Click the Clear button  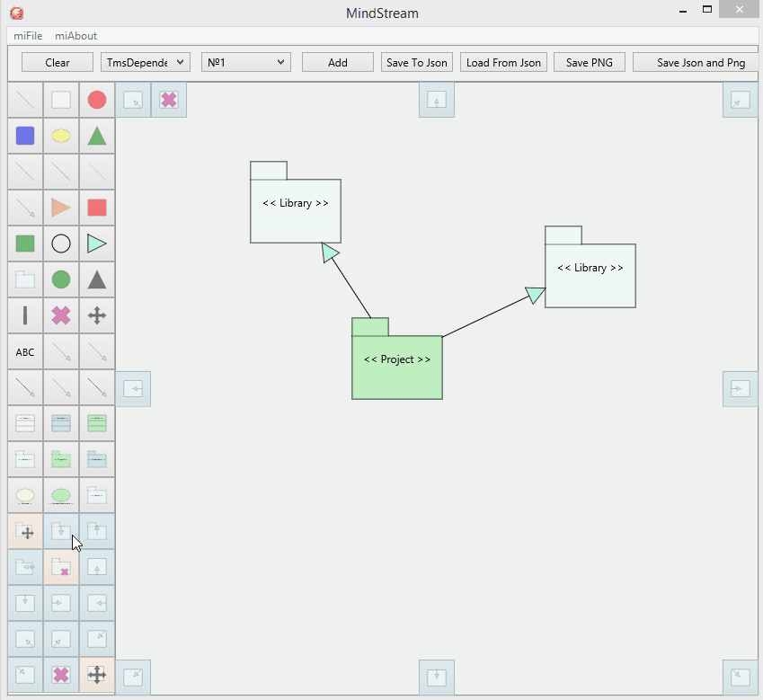click(x=58, y=62)
